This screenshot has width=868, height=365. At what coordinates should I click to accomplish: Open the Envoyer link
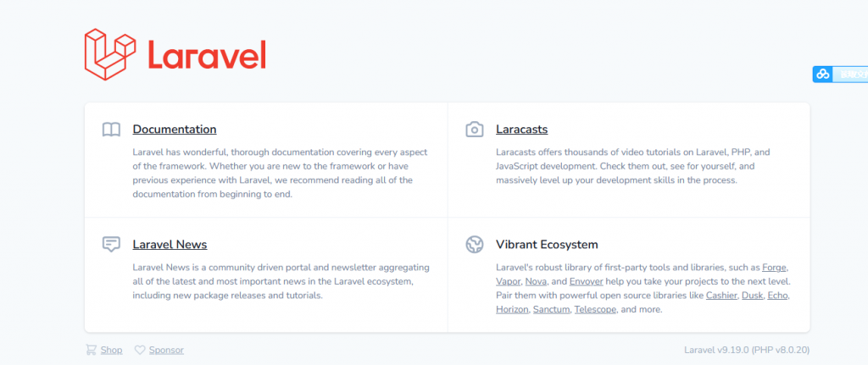pyautogui.click(x=587, y=282)
